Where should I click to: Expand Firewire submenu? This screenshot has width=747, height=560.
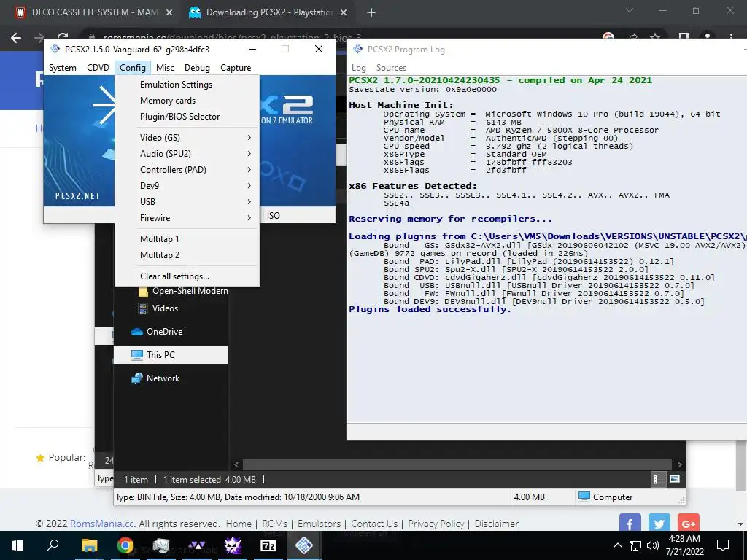click(x=187, y=218)
